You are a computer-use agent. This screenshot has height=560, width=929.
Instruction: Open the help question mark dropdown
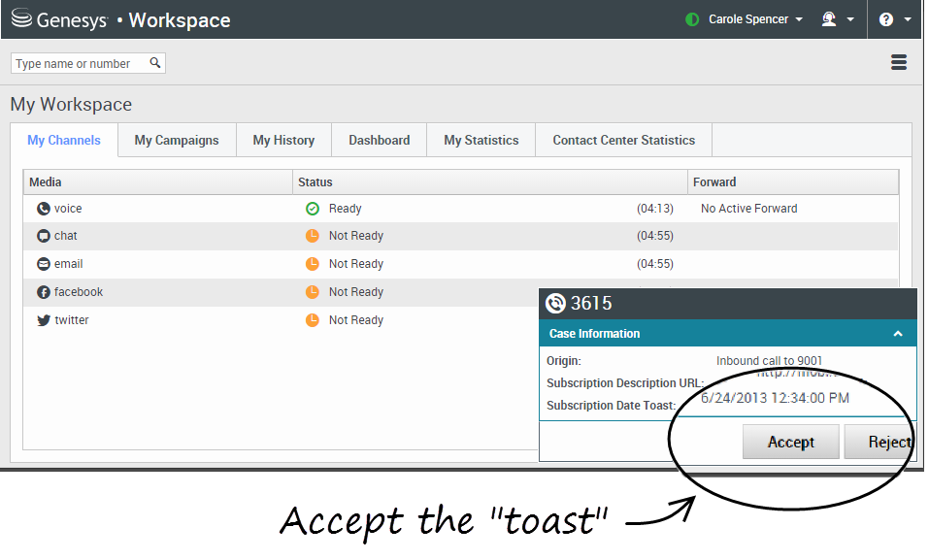tap(894, 19)
